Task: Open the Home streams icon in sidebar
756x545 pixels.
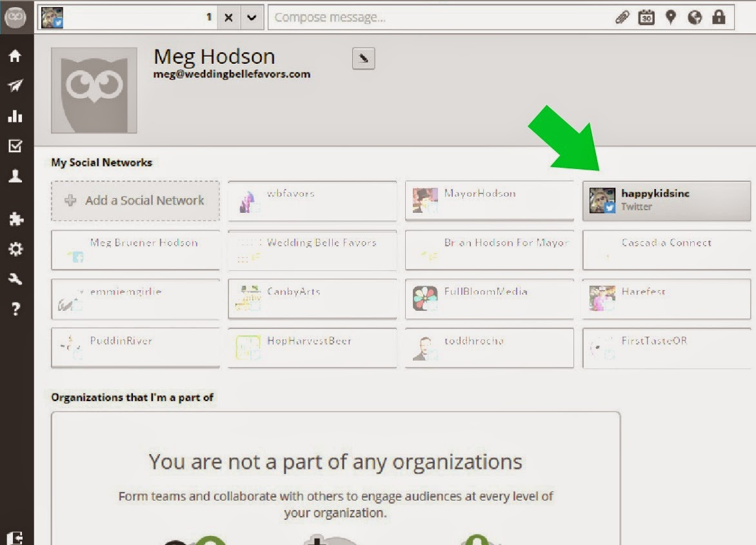Action: click(x=15, y=56)
